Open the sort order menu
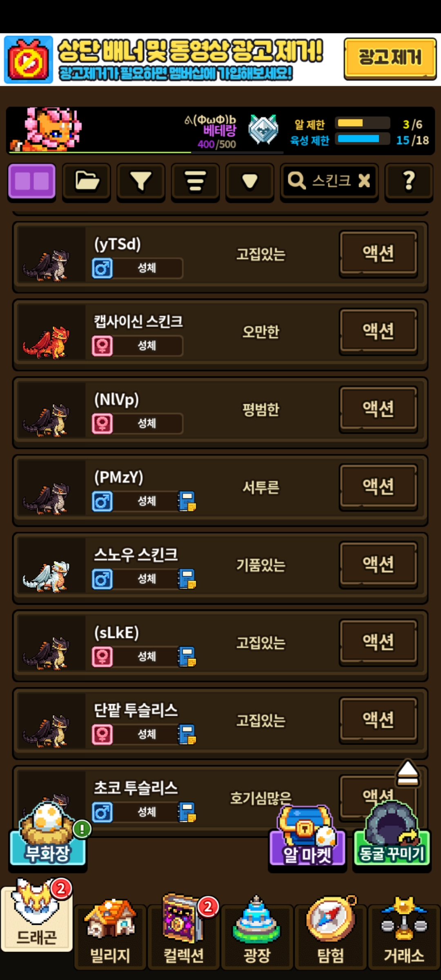Screen dimensions: 441x980 click(195, 182)
